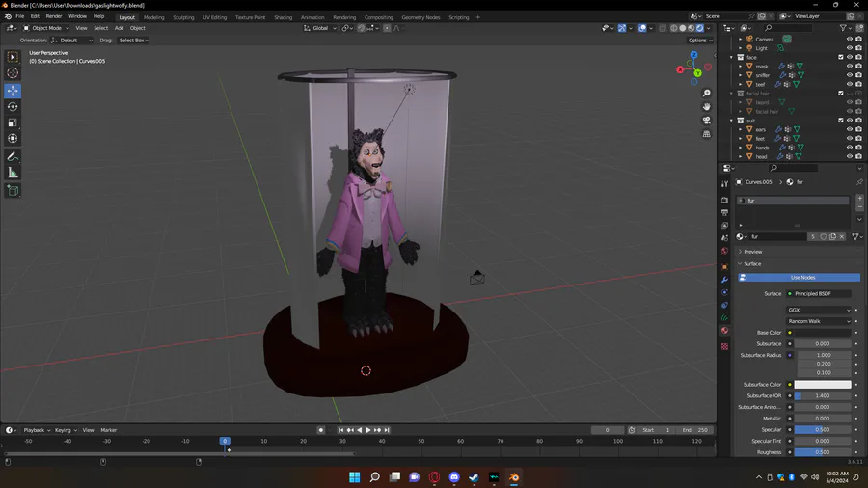This screenshot has width=868, height=488.
Task: Select the Annotate tool
Action: (x=13, y=157)
